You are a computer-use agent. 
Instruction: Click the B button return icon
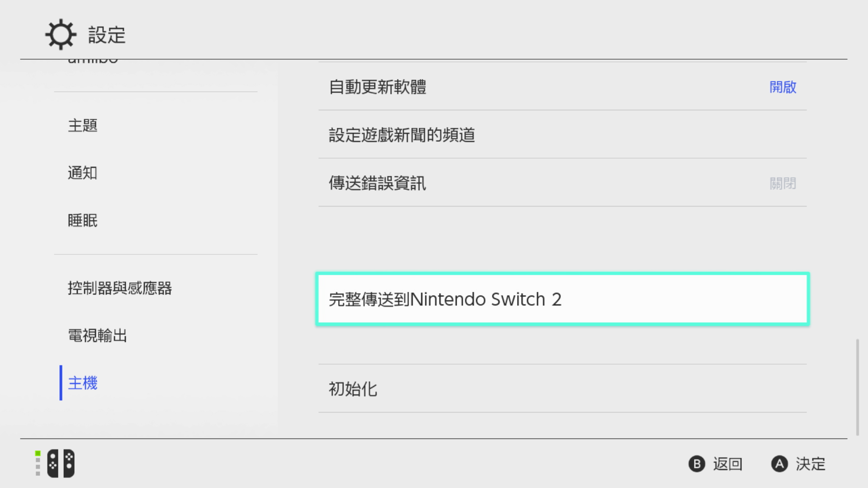(x=696, y=464)
